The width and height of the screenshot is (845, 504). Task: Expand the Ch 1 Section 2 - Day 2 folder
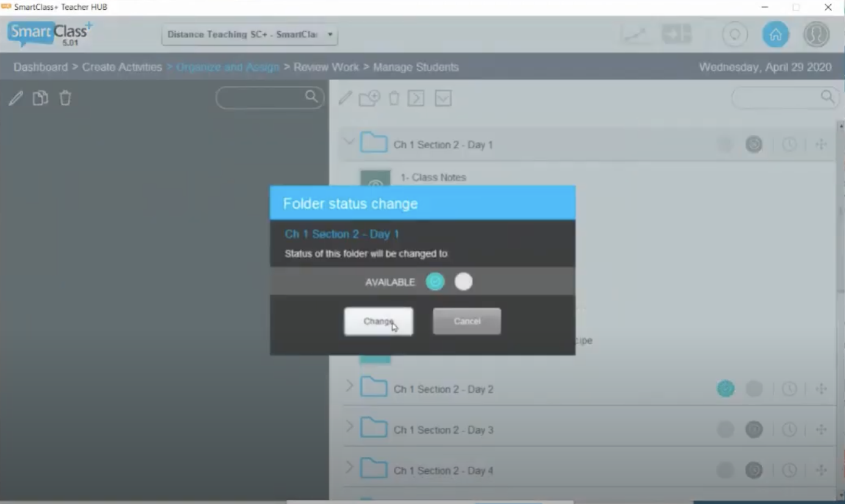[x=349, y=386]
